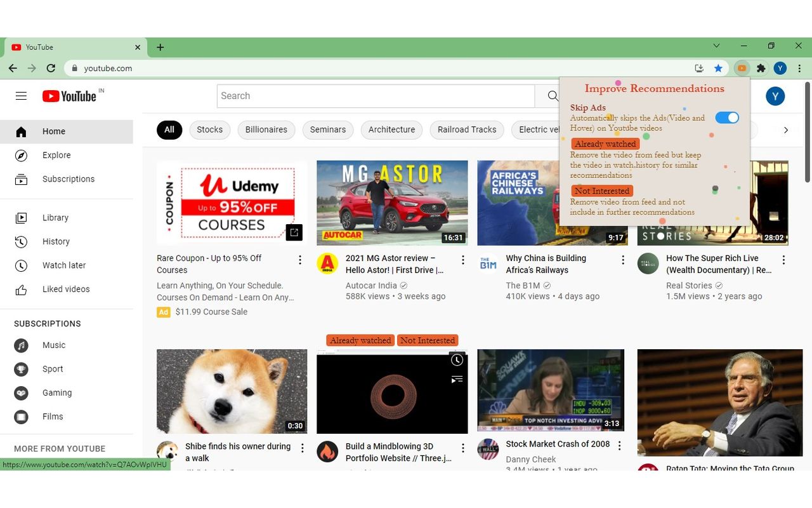Add 3D portfolio video to queue
This screenshot has height=508, width=812.
[x=457, y=379]
